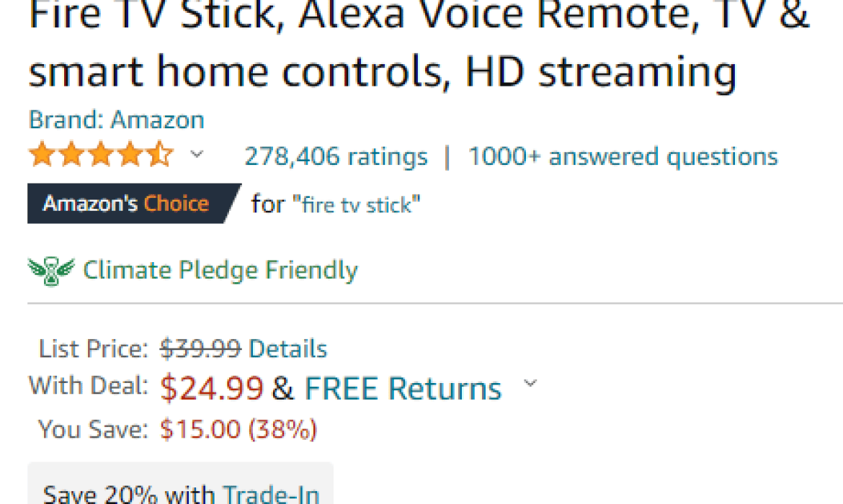Image resolution: width=843 pixels, height=504 pixels.
Task: Expand the star rating breakdown chevron
Action: 197,154
